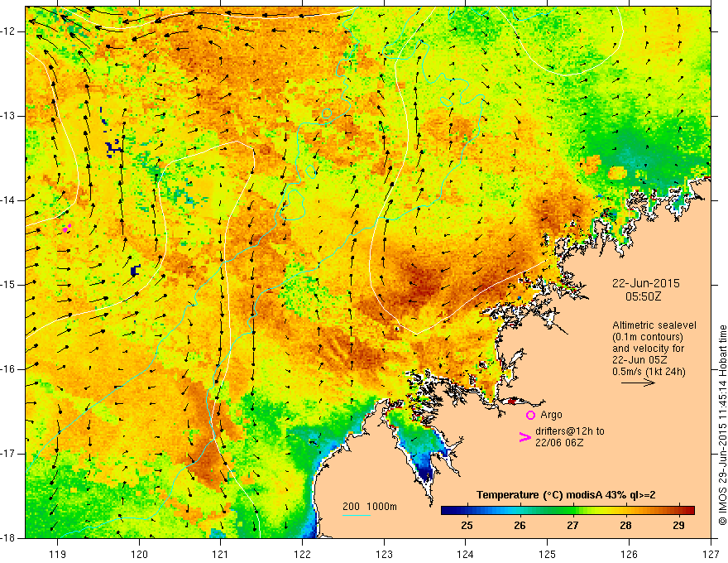Click the dark red warm core near 123.5E 15S
Screen dimensions: 728x563
pos(423,281)
